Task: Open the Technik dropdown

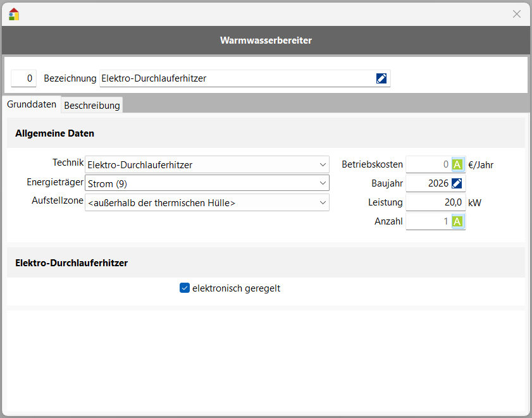Action: coord(207,164)
